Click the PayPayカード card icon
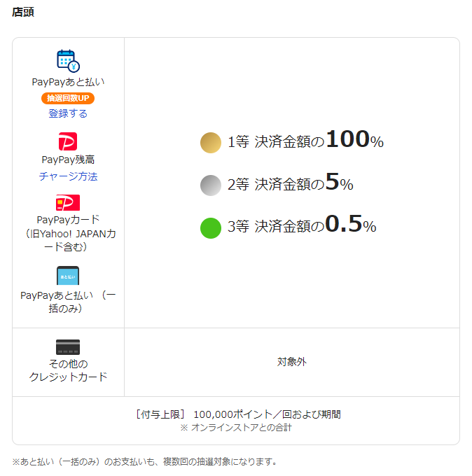472x476 pixels. pyautogui.click(x=68, y=202)
